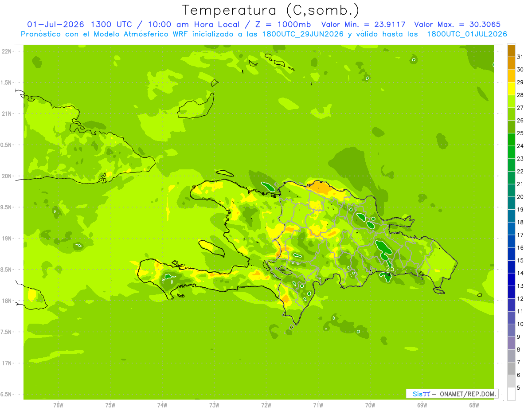Pick the white swatch below legend value 5
Screen dimensions: 532x411
pos(511,394)
